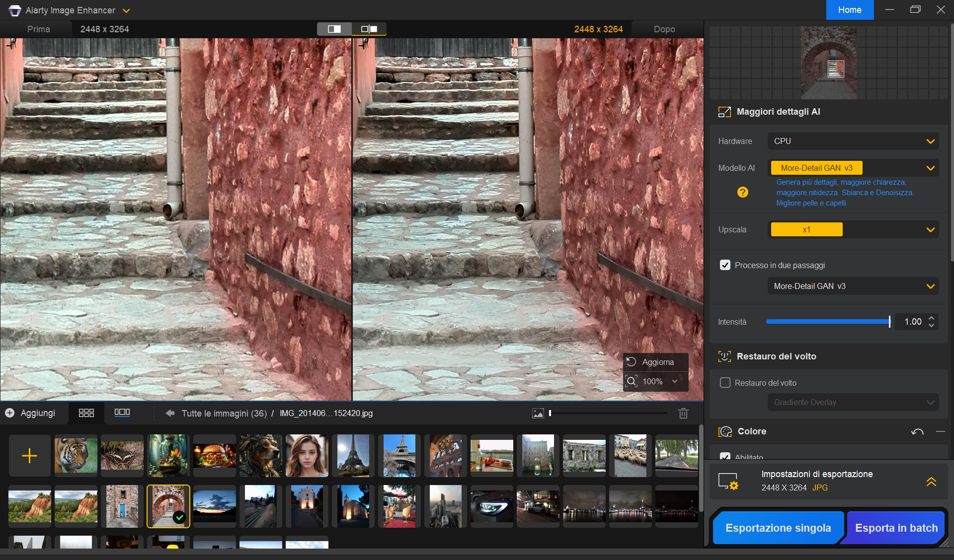
Task: Open the 100% zoom level dropdown
Action: click(674, 381)
